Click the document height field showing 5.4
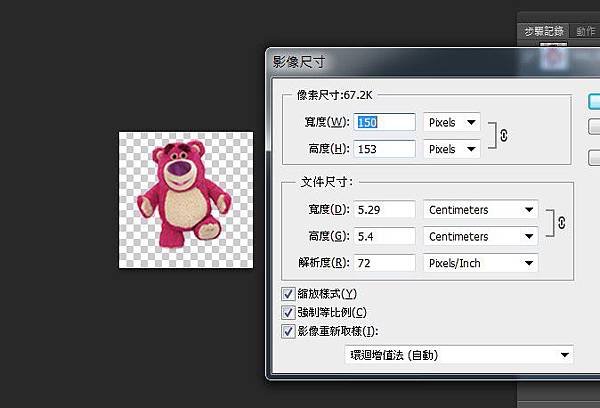The image size is (600, 408). pyautogui.click(x=384, y=237)
